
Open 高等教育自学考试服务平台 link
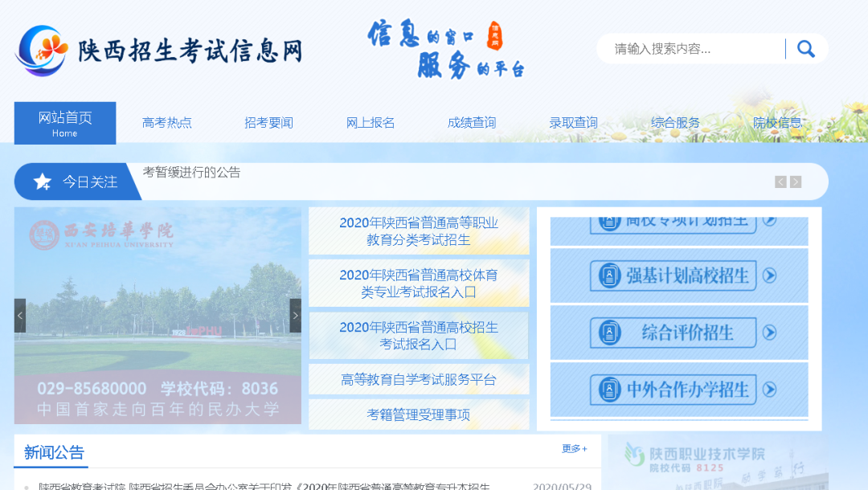[x=419, y=380]
